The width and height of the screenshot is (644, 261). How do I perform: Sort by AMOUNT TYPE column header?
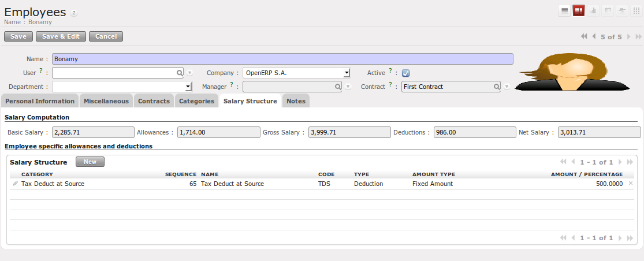tap(434, 174)
